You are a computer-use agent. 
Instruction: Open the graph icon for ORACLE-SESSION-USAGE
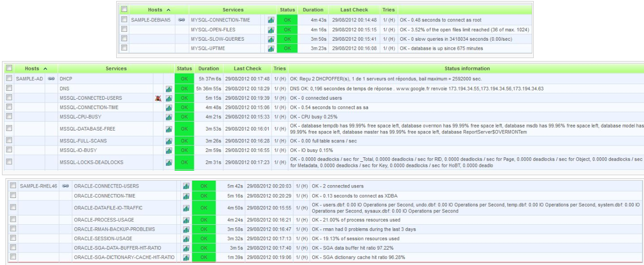[x=186, y=239]
